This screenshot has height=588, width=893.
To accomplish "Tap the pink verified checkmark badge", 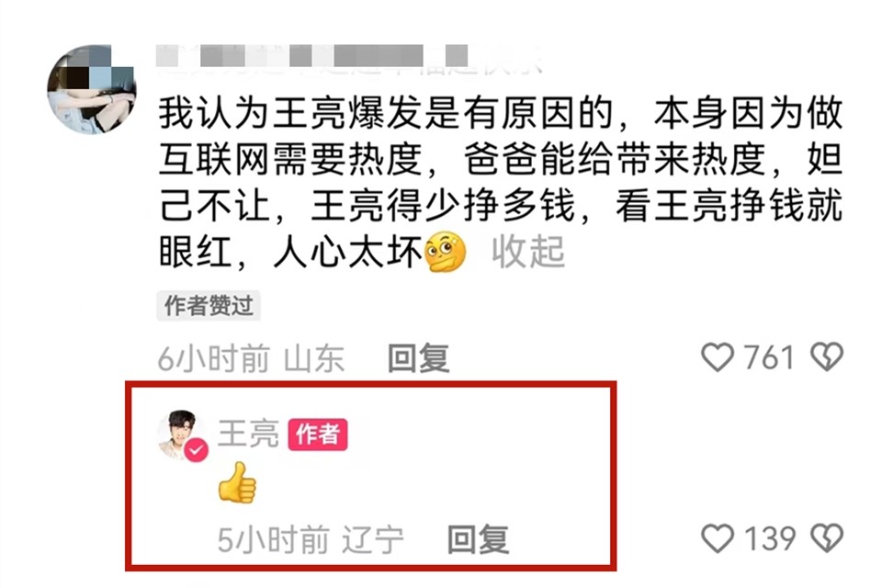I will click(x=196, y=450).
